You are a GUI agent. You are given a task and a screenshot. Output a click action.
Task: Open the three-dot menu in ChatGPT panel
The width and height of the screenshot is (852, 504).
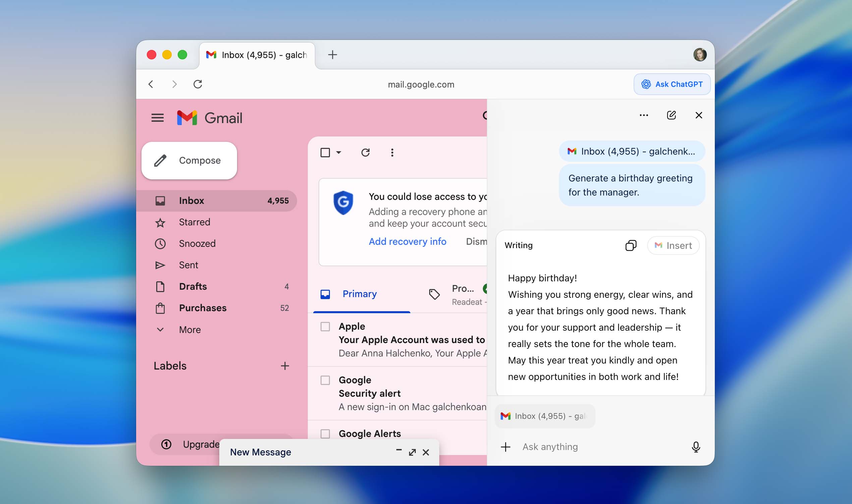point(643,115)
